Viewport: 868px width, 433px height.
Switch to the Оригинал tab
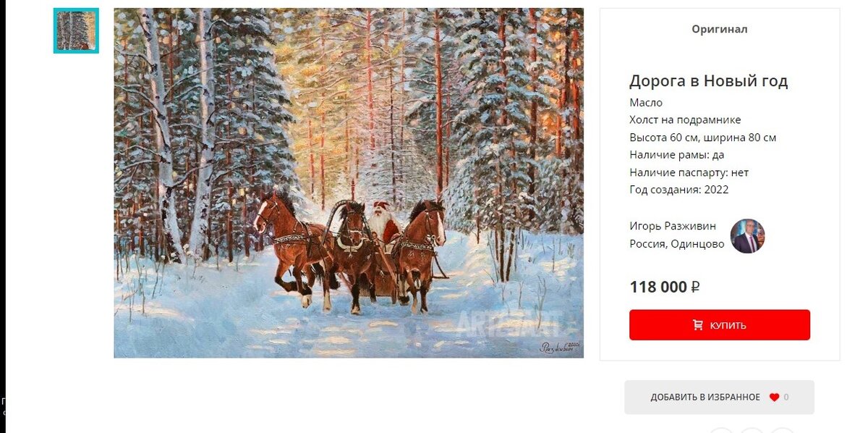pyautogui.click(x=720, y=29)
